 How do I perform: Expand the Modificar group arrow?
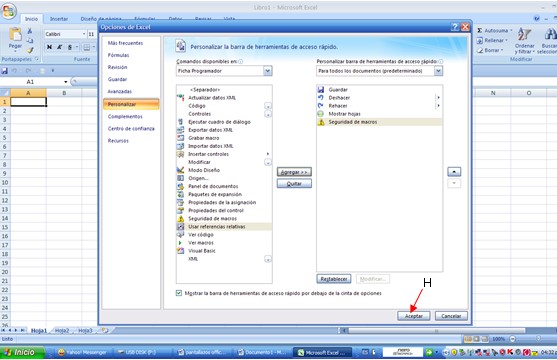[x=268, y=162]
